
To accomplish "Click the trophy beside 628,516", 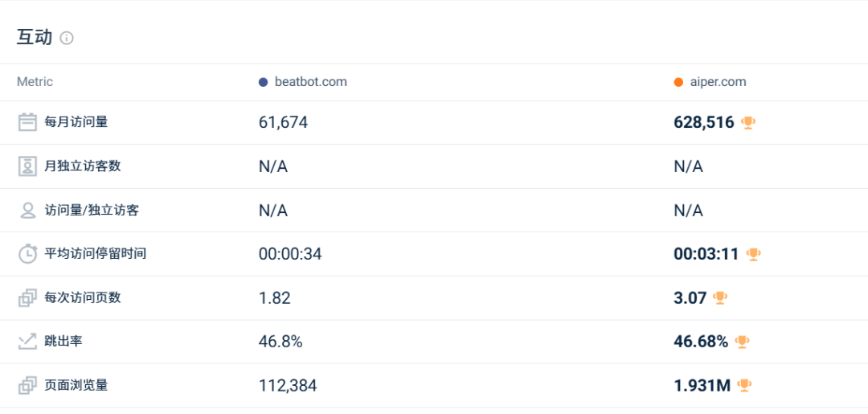I will (748, 123).
